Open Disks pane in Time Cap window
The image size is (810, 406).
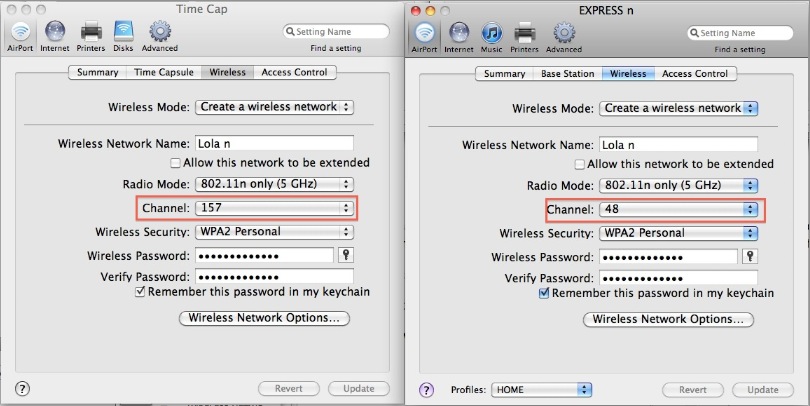(123, 36)
